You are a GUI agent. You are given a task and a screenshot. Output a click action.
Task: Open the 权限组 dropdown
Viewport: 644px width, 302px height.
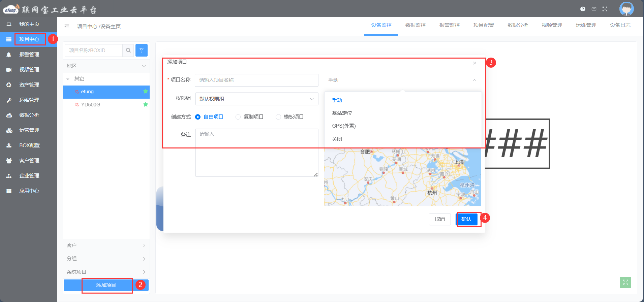pyautogui.click(x=257, y=99)
